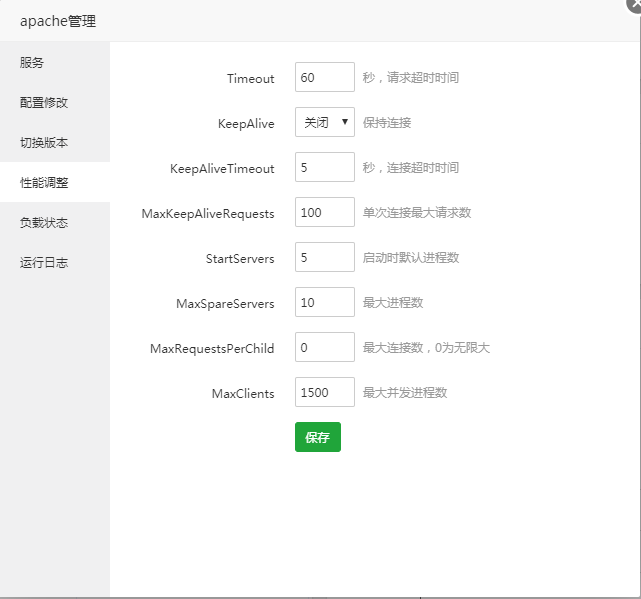
Task: Click the 单次连接最大请求数 hint text
Action: tap(417, 213)
